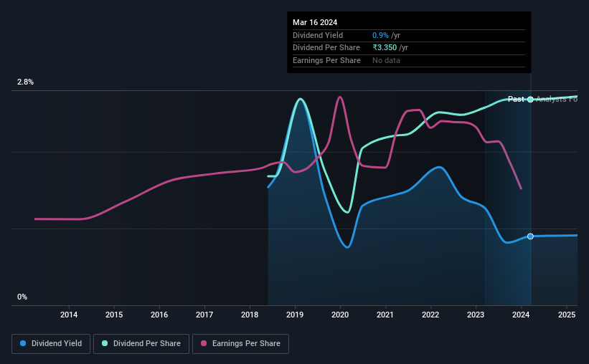Click the 2017 x-axis label
The image size is (589, 364).
point(204,315)
